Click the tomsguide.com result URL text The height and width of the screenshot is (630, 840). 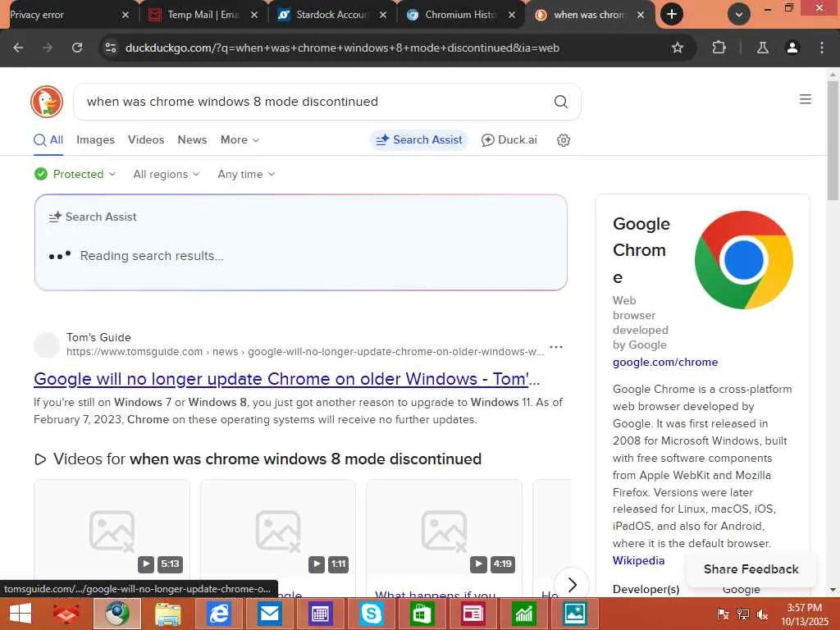[305, 352]
